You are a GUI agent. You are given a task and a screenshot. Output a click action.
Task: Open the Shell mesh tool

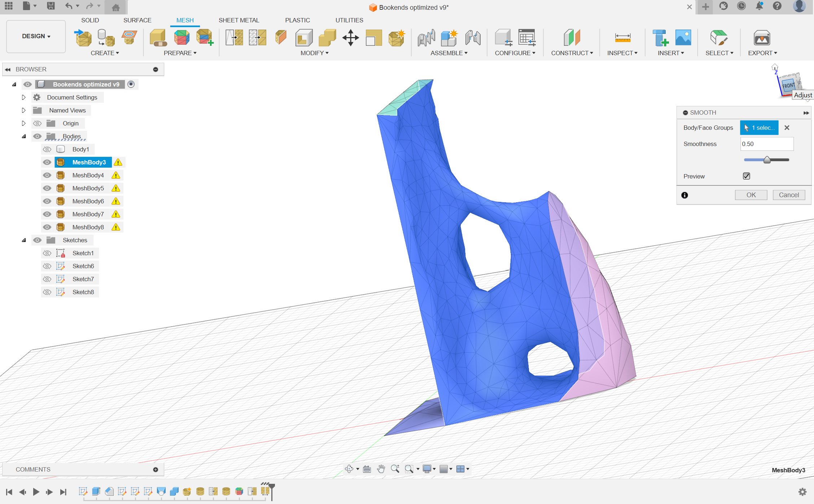click(x=304, y=38)
